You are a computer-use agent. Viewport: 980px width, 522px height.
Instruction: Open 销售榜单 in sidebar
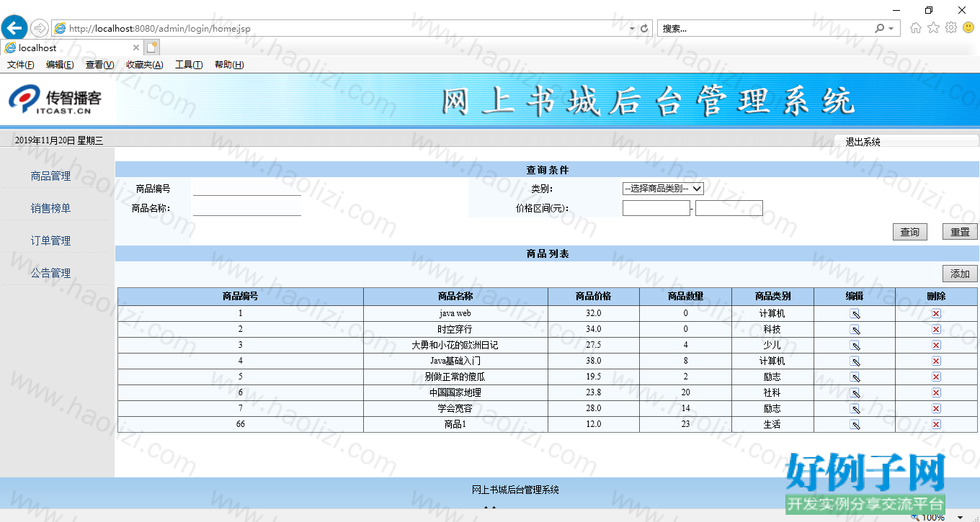(50, 209)
